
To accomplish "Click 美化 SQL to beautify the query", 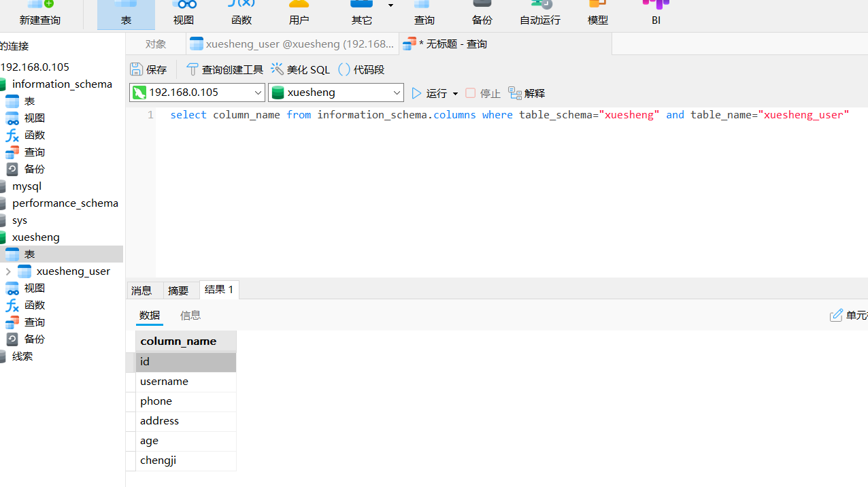I will [x=300, y=69].
